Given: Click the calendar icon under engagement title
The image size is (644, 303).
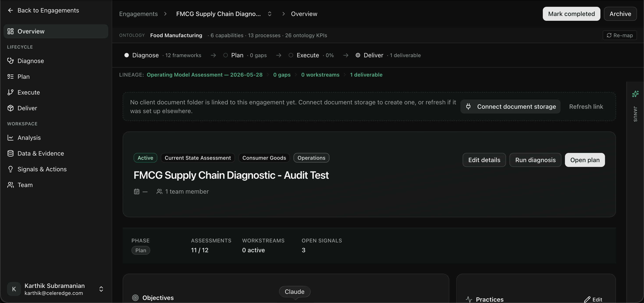Looking at the screenshot, I should (x=136, y=191).
